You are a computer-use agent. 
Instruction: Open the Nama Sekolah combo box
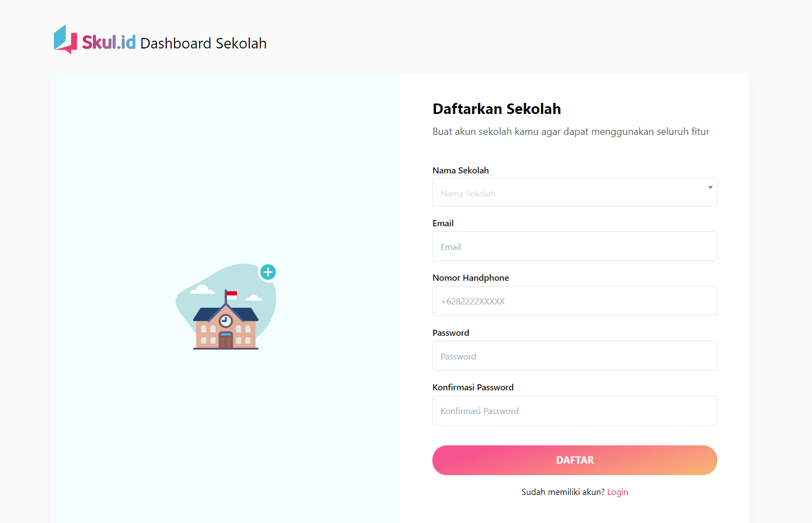[567, 193]
